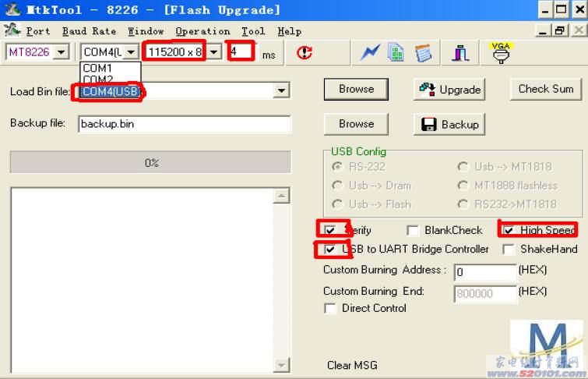Screen dimensions: 588x379
Task: Open the Operation menu
Action: click(202, 30)
